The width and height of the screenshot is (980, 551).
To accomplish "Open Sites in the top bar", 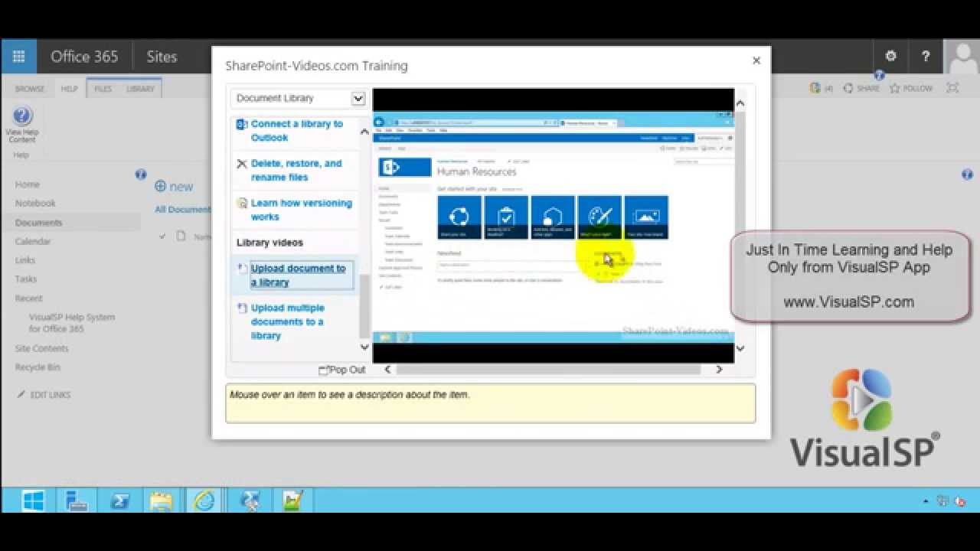I will pos(162,57).
